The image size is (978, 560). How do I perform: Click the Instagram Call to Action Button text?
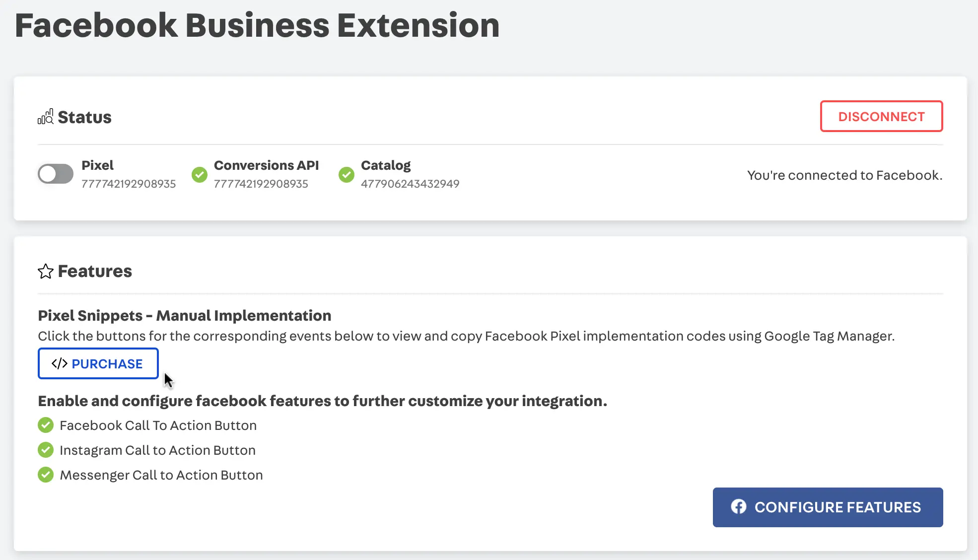point(157,450)
